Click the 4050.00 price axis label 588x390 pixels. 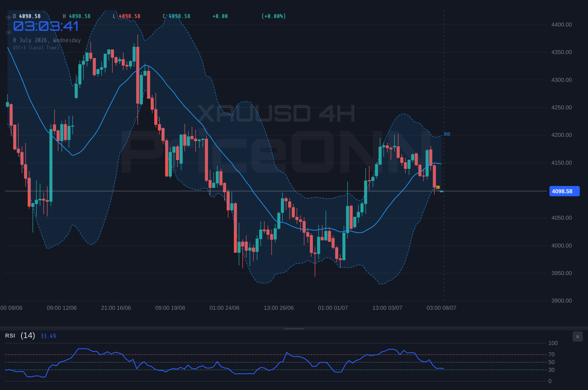pyautogui.click(x=562, y=218)
